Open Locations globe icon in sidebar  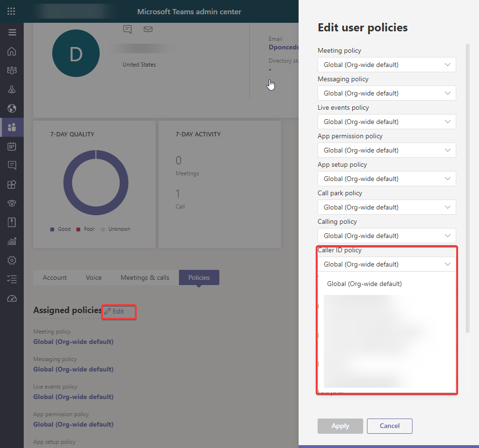[x=12, y=108]
